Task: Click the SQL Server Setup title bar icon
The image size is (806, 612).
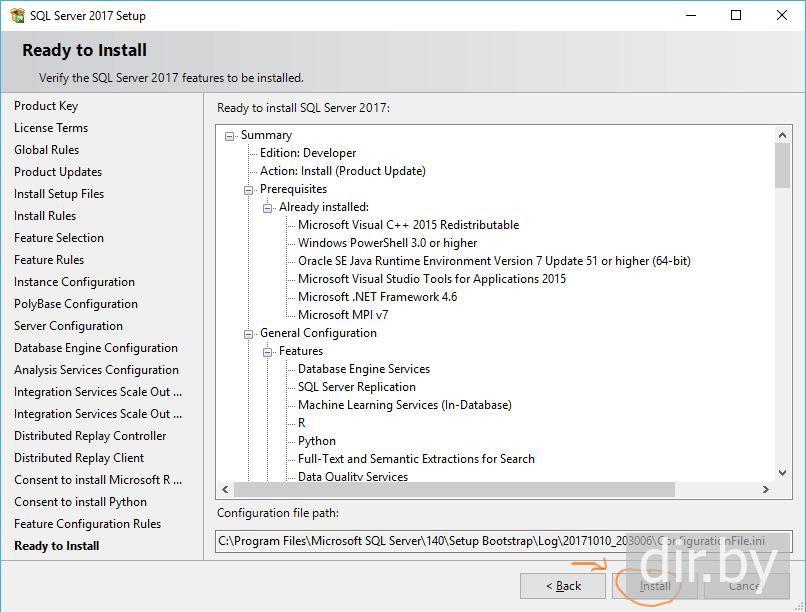Action: (x=17, y=16)
